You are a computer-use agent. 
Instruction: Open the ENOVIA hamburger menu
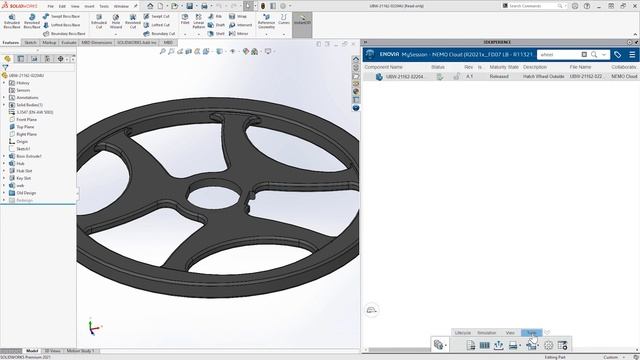(632, 54)
